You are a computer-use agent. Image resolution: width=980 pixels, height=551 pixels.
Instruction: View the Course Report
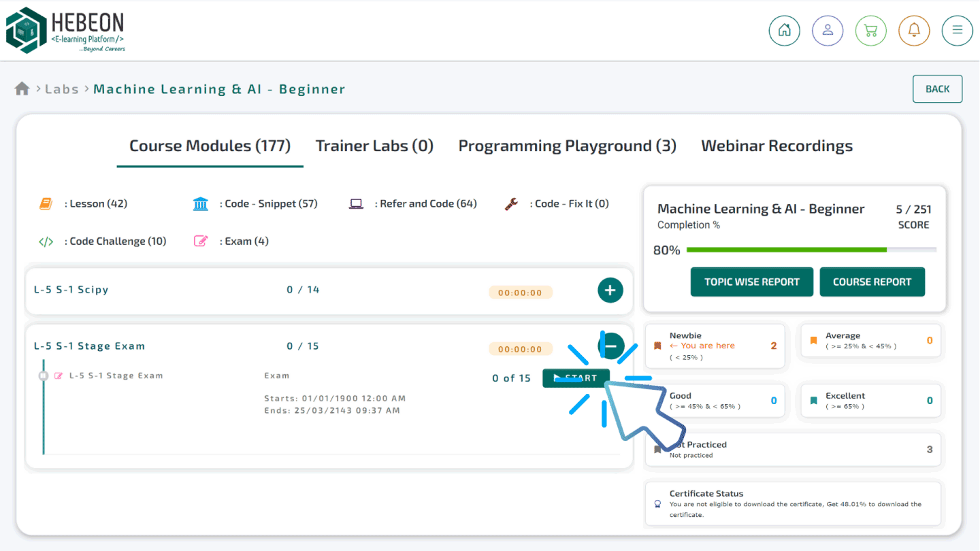click(872, 282)
